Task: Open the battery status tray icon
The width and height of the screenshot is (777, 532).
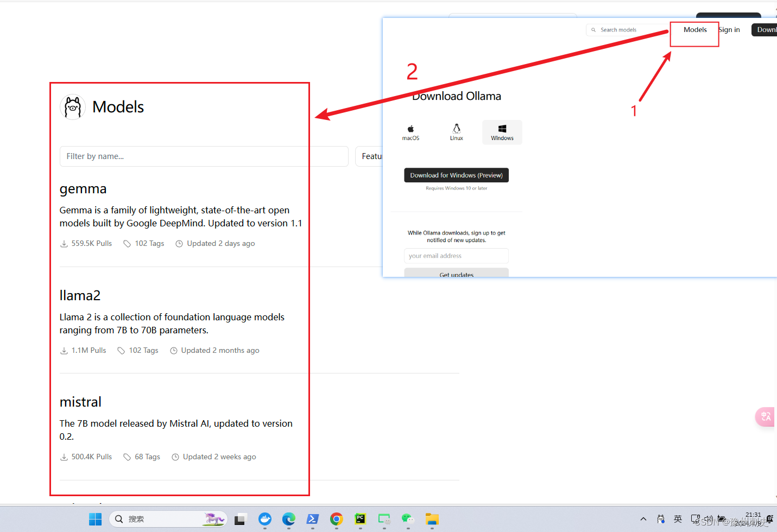Action: click(721, 519)
